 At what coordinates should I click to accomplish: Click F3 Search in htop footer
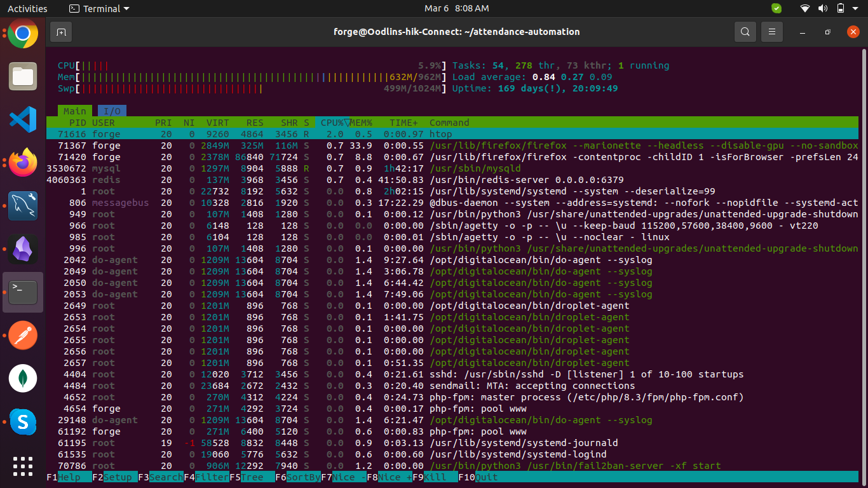point(161,477)
